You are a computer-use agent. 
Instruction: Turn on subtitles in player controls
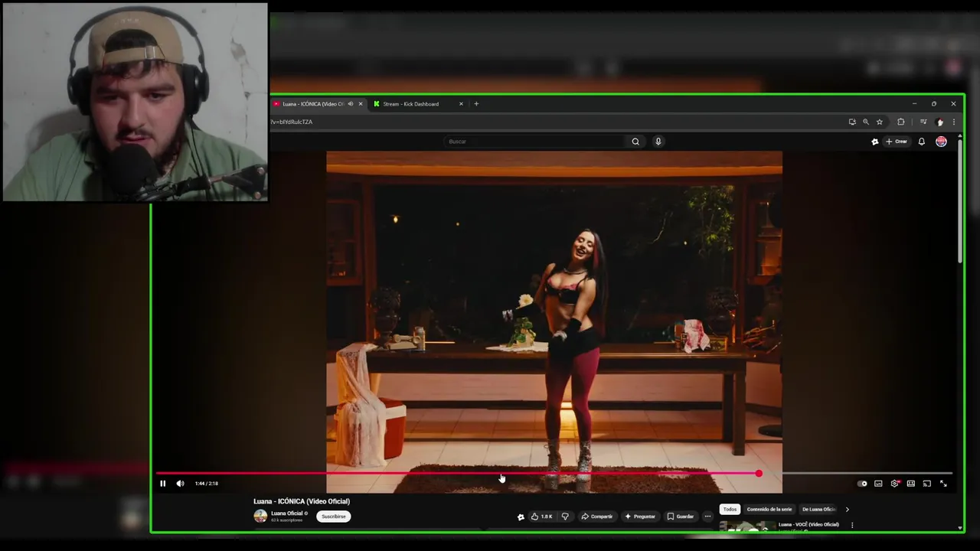click(878, 484)
